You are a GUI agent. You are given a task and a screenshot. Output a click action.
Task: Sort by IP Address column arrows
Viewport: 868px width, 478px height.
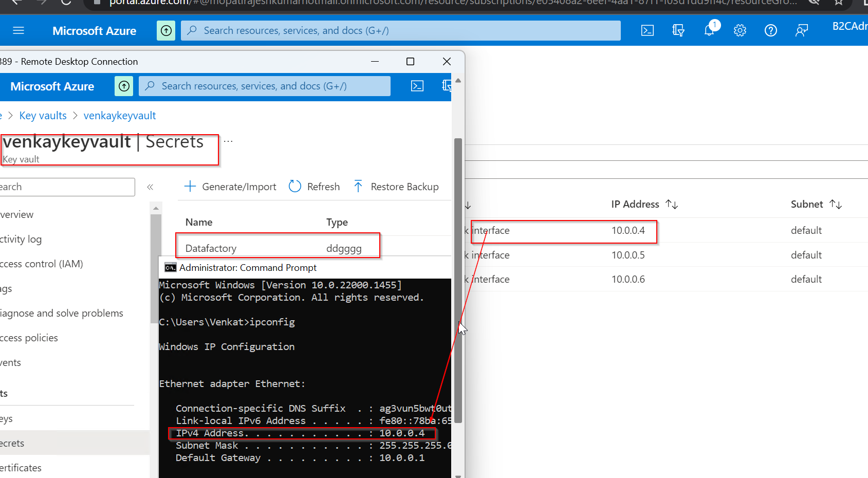[x=672, y=204]
